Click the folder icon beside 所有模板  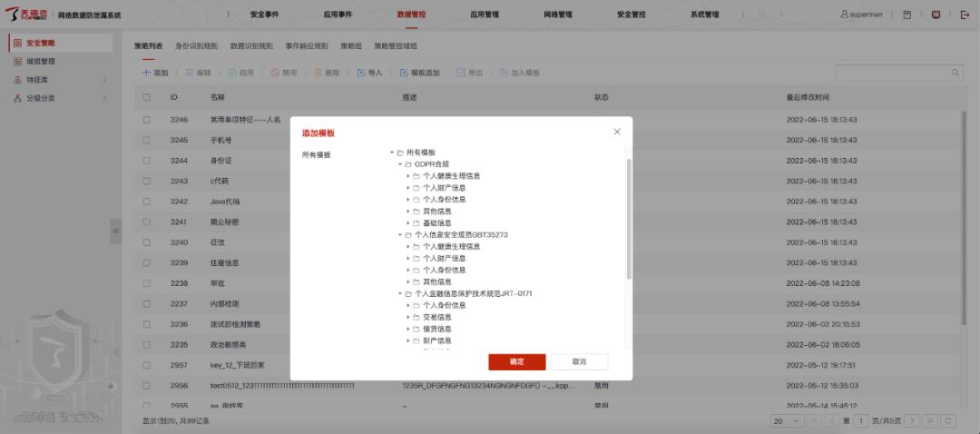(x=400, y=153)
